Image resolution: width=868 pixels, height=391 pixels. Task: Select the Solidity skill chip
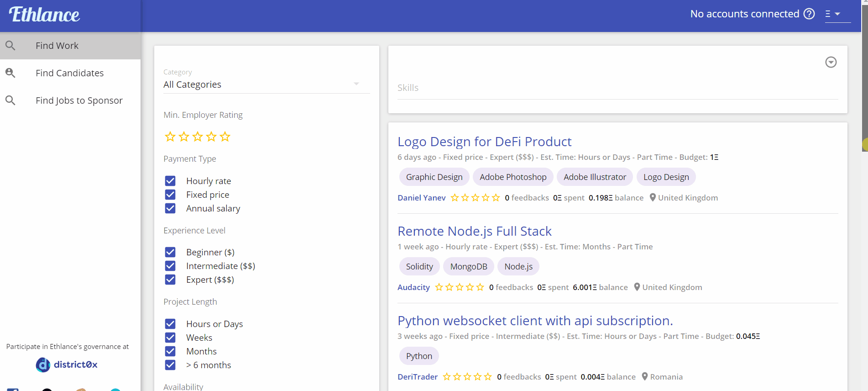[419, 267]
